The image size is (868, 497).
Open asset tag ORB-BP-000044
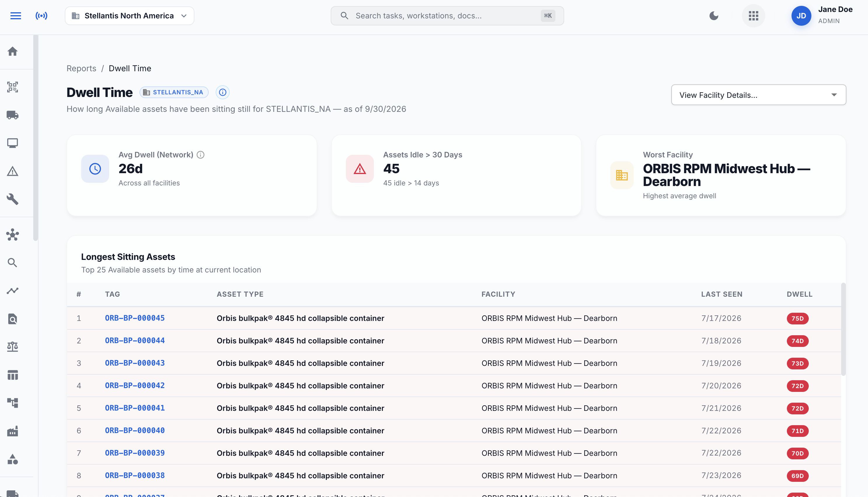(x=135, y=341)
